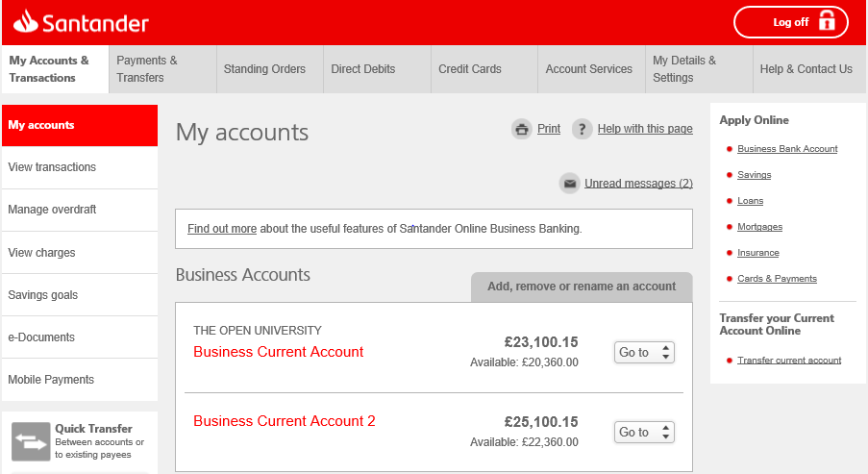
Task: Click the £25,100.15 balance
Action: tap(541, 422)
